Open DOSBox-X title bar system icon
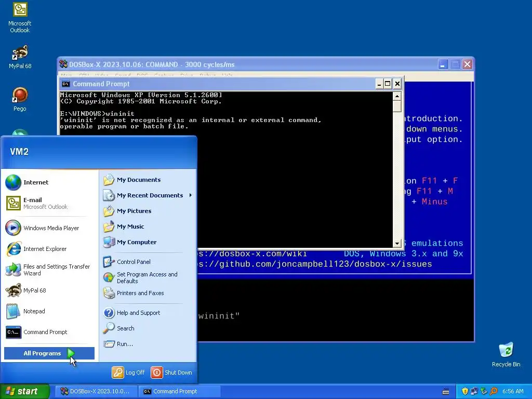This screenshot has width=532, height=399. (x=63, y=64)
